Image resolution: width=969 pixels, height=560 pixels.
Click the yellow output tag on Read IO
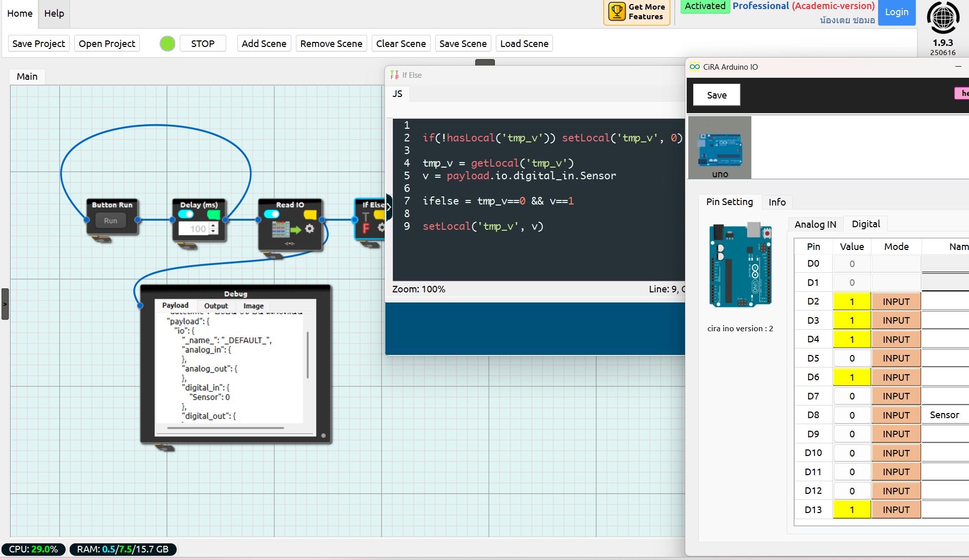point(310,215)
